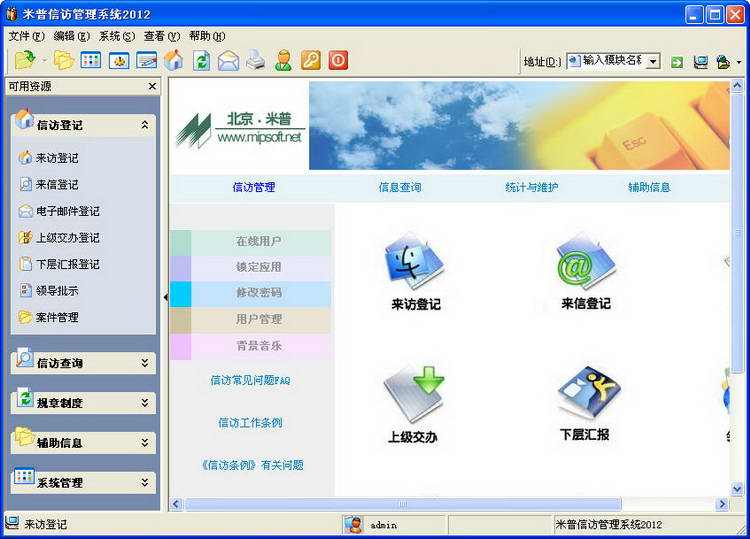Click the home house toolbar icon
Image resolution: width=750 pixels, height=539 pixels.
click(x=174, y=60)
